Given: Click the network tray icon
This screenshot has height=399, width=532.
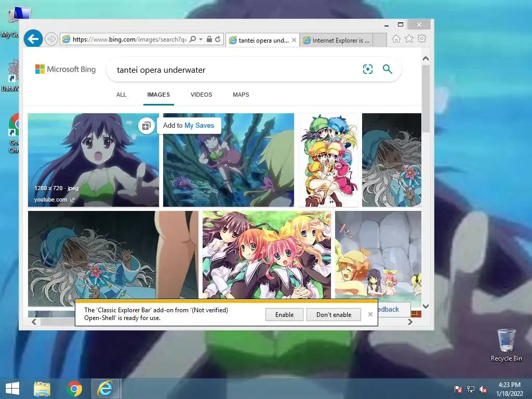Looking at the screenshot, I should click(470, 389).
